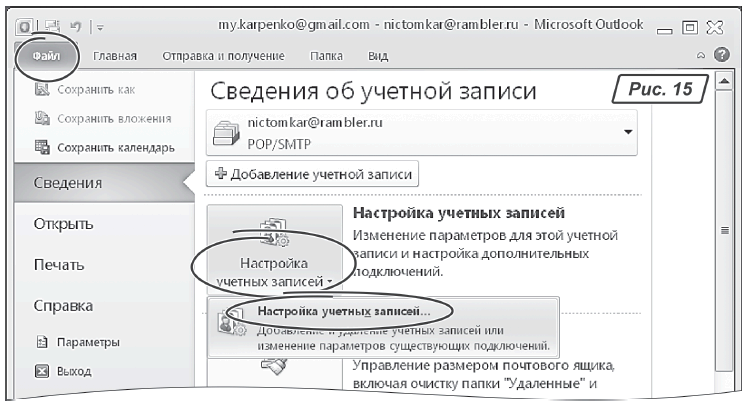The width and height of the screenshot is (748, 406).
Task: Click the Параметры icon in left panel
Action: [x=29, y=343]
